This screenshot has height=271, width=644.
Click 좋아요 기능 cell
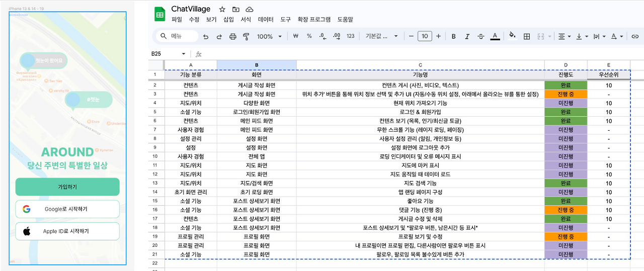click(420, 201)
